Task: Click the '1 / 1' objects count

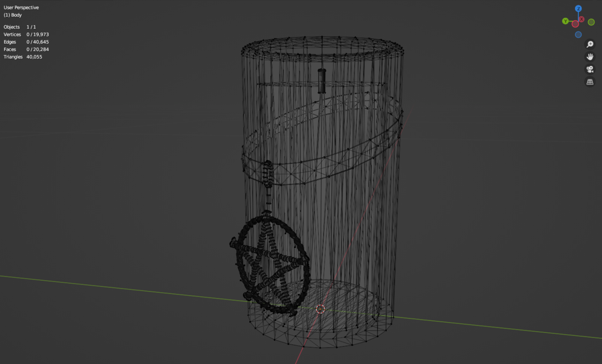Action: coord(31,27)
